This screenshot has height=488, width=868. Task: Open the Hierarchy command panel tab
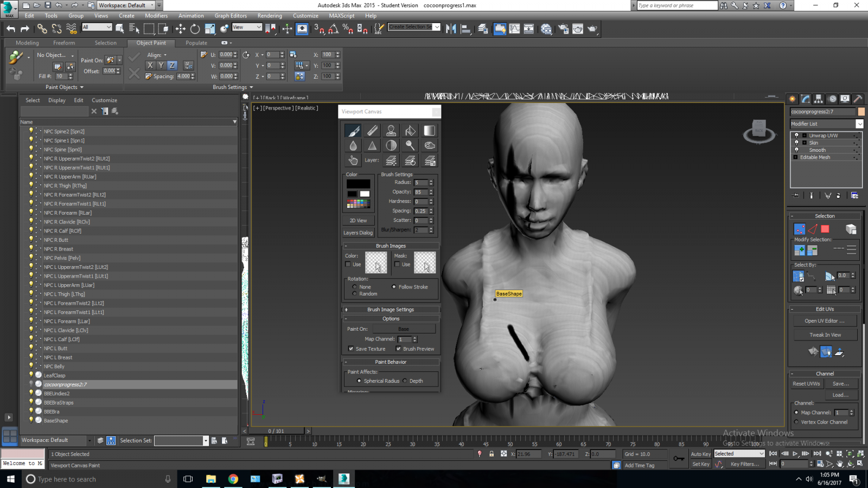[x=819, y=99]
